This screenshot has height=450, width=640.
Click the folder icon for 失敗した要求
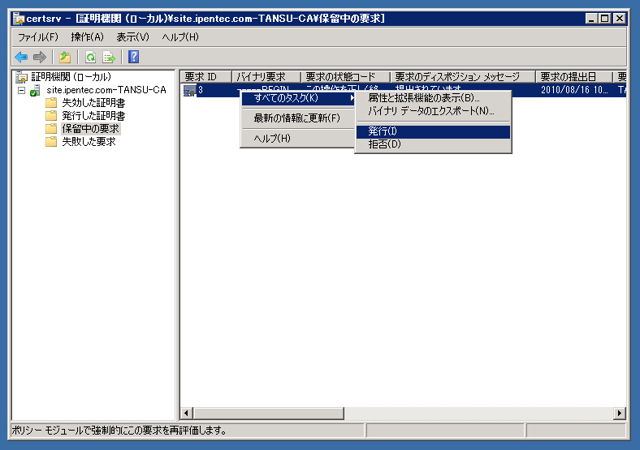pos(51,142)
